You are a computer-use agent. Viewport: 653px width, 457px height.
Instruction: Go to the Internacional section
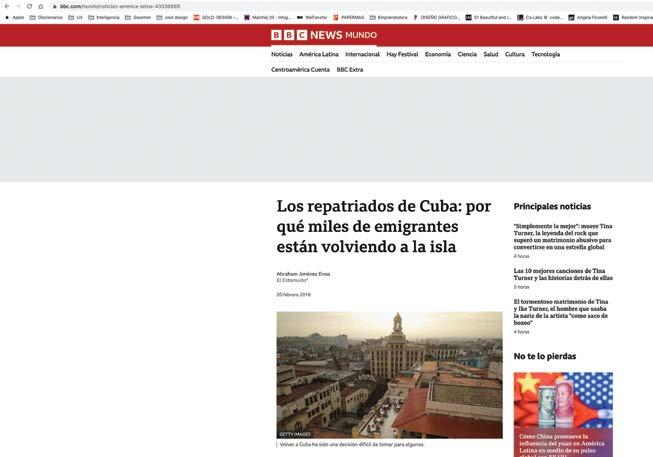coord(362,54)
